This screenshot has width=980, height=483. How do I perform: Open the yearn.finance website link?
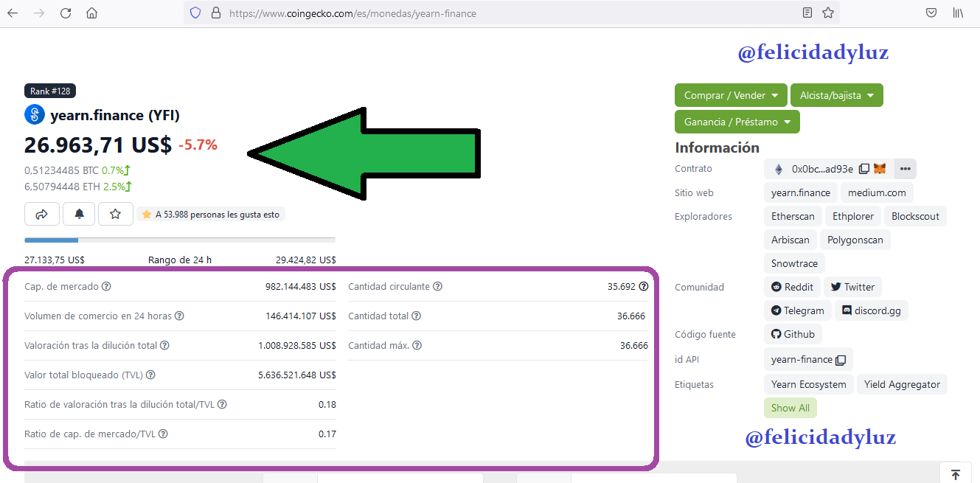tap(800, 192)
